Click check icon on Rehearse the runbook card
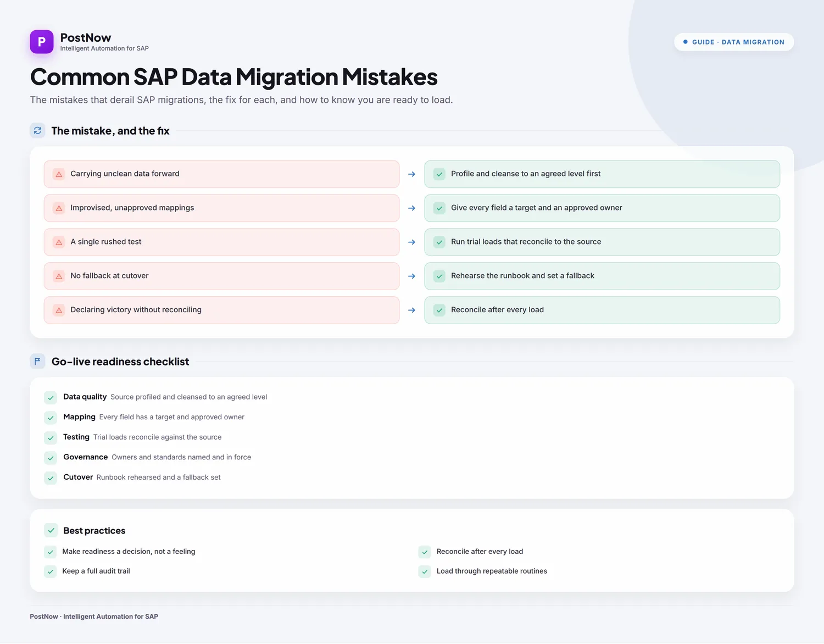Screen dimensions: 824x644 coord(439,276)
